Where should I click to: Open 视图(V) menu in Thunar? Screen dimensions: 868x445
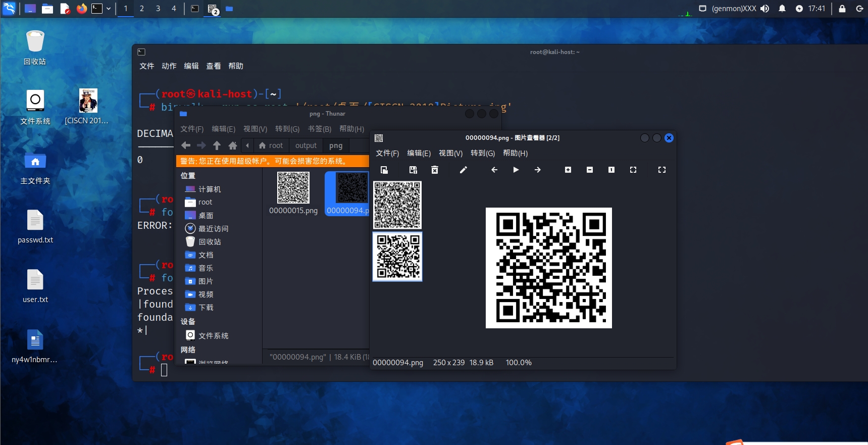[x=255, y=129]
